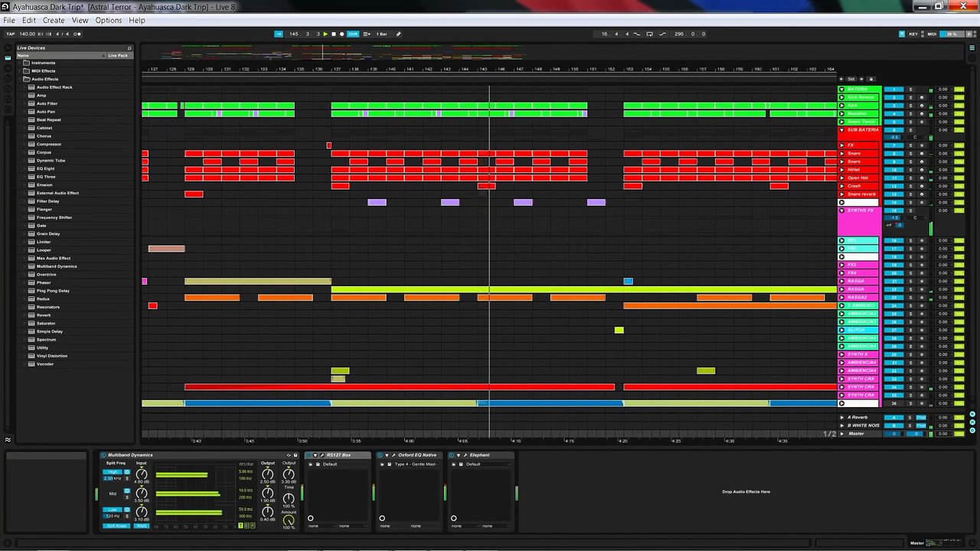Toggle lock envelopes icon
Image resolution: width=980 pixels, height=551 pixels.
[x=871, y=79]
